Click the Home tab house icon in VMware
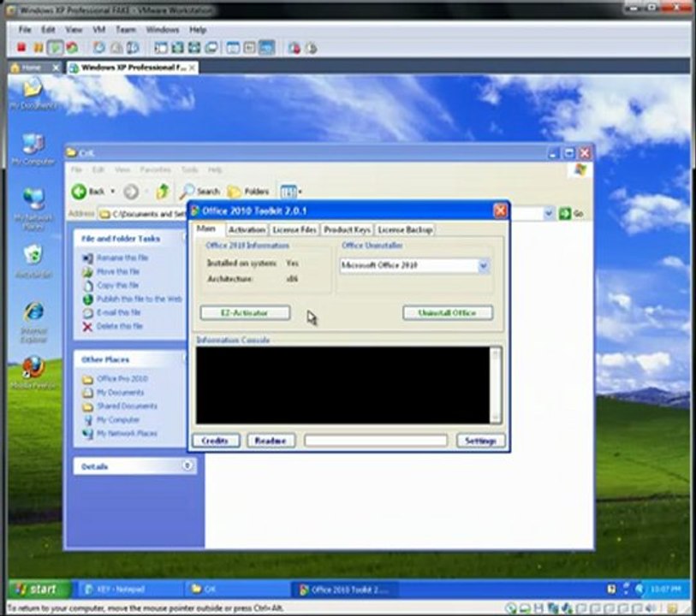 [x=15, y=68]
